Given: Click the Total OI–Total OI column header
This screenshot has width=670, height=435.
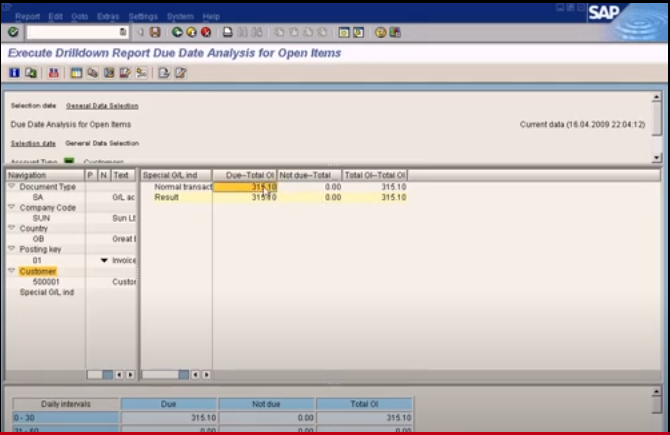Looking at the screenshot, I should 375,175.
